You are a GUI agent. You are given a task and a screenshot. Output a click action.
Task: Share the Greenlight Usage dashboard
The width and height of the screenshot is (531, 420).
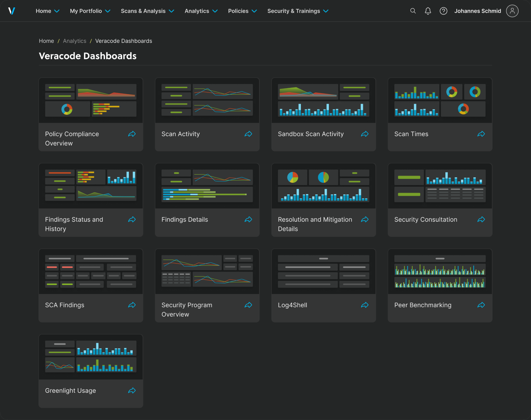pos(132,391)
